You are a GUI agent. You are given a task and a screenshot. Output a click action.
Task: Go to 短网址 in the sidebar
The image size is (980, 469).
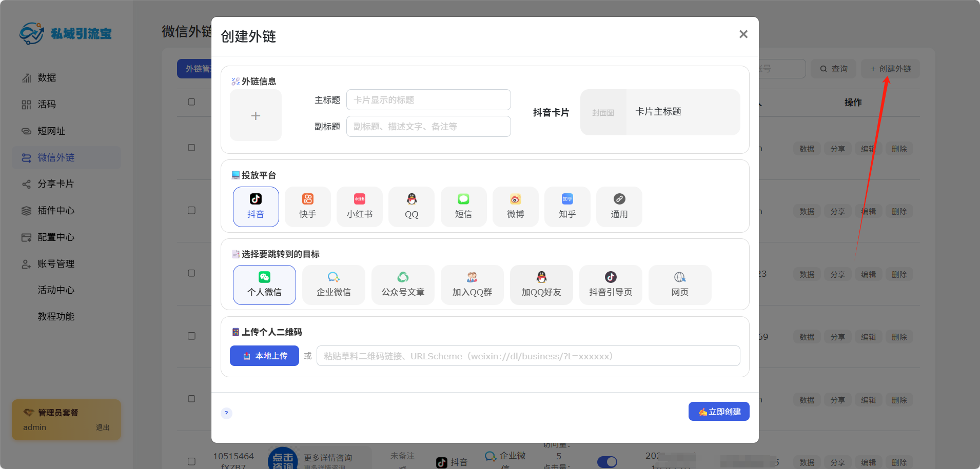tap(51, 131)
